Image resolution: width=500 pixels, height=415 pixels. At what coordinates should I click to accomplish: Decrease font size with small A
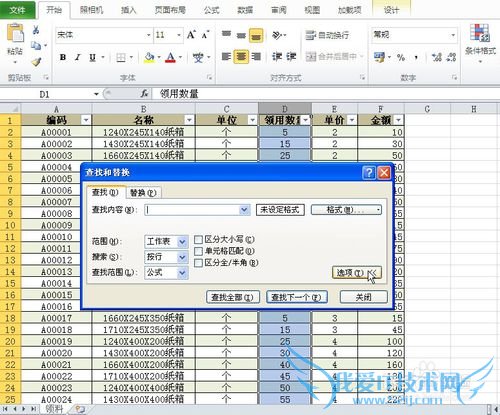tap(206, 35)
